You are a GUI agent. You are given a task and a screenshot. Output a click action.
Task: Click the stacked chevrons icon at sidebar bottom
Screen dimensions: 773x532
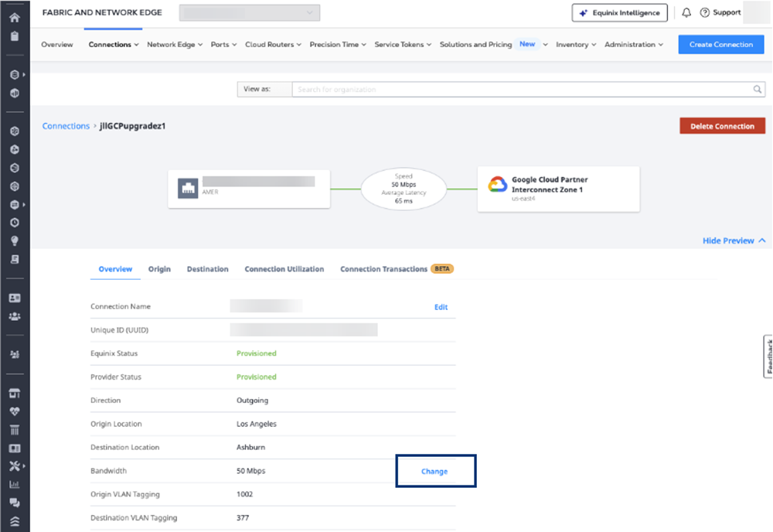tap(14, 521)
